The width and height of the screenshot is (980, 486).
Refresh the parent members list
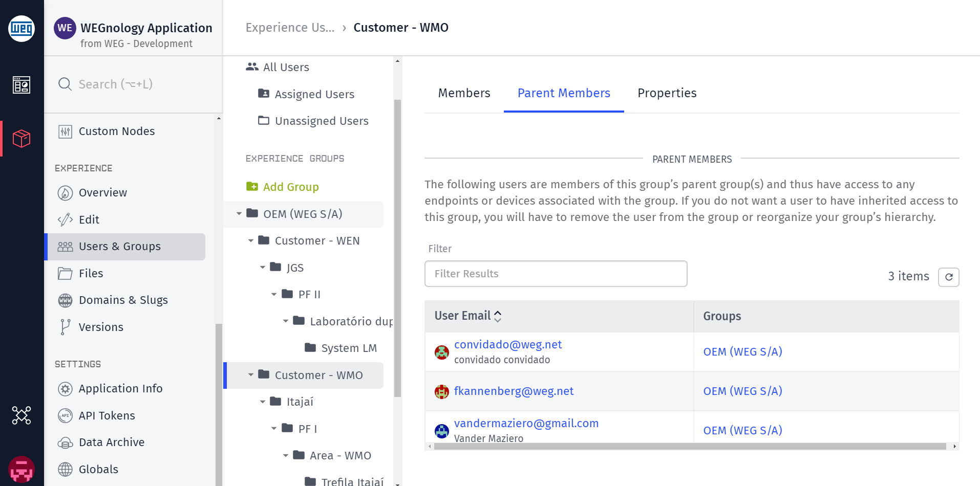(x=948, y=277)
